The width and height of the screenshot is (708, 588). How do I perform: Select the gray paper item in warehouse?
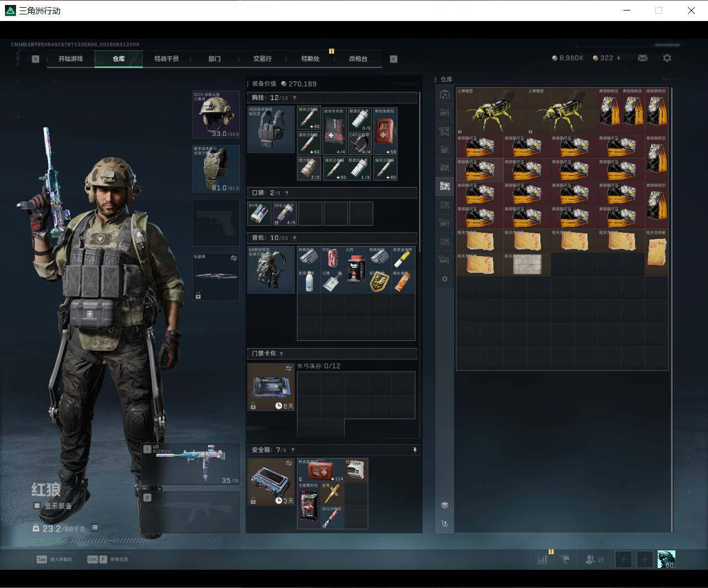click(527, 264)
